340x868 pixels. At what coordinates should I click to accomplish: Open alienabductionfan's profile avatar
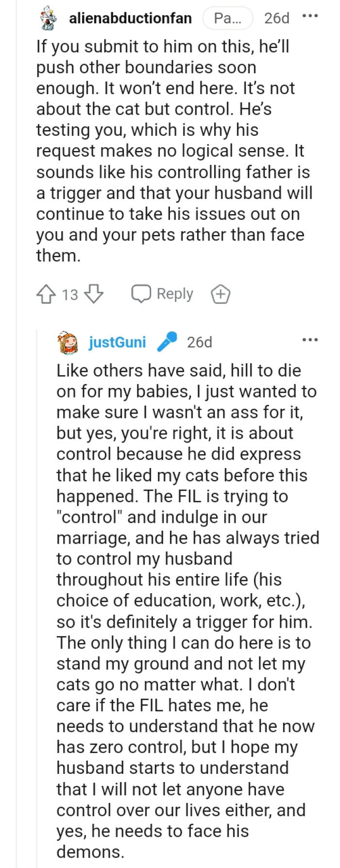(46, 17)
